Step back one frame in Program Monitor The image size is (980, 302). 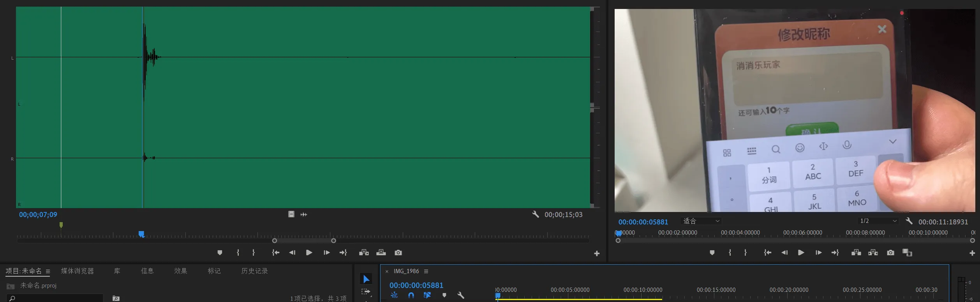click(x=784, y=253)
